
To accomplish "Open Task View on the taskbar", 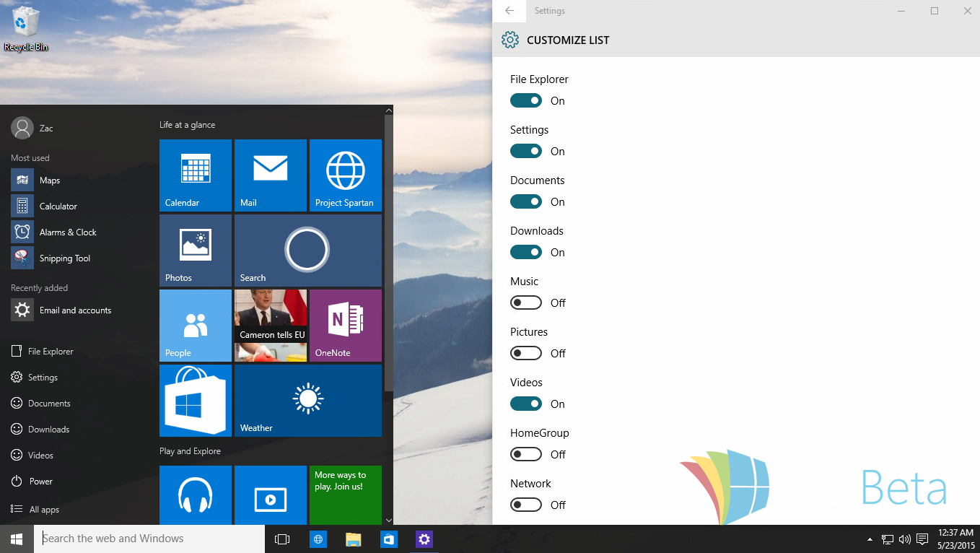I will click(282, 539).
